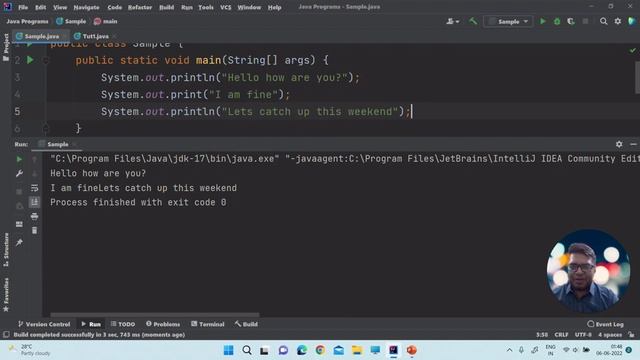Viewport: 640px width, 360px height.
Task: Click main method breadcrumb
Action: pyautogui.click(x=105, y=21)
